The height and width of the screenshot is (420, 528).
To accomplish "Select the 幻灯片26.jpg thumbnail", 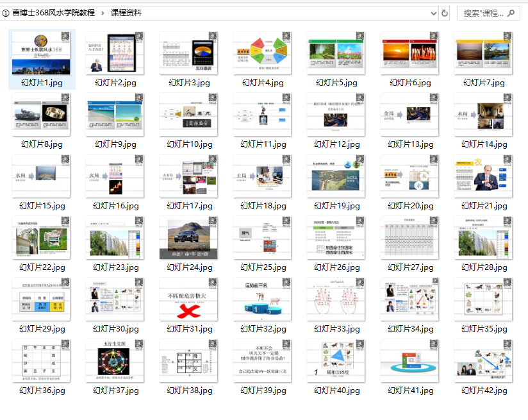I will click(x=336, y=238).
